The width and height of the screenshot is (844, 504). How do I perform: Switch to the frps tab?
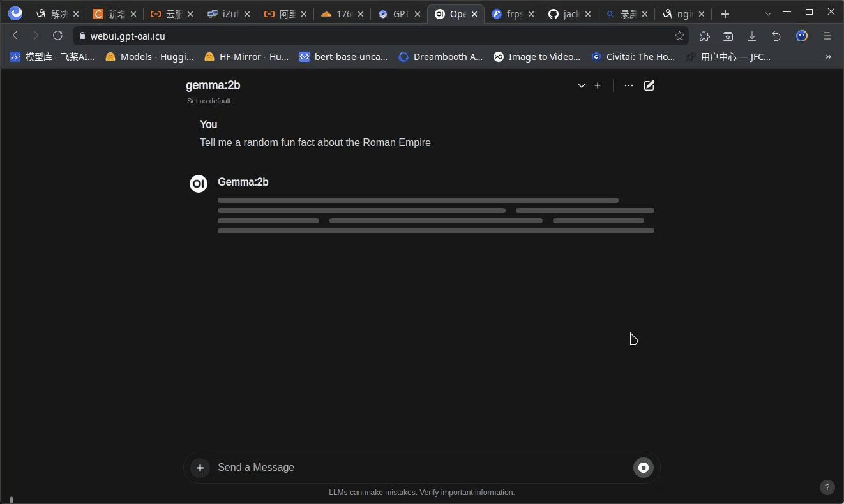point(513,14)
